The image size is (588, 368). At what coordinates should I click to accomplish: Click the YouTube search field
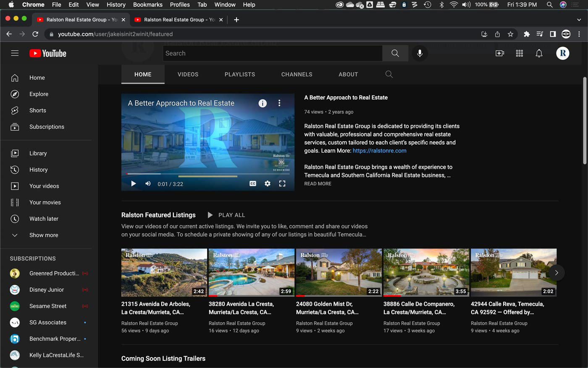point(273,53)
